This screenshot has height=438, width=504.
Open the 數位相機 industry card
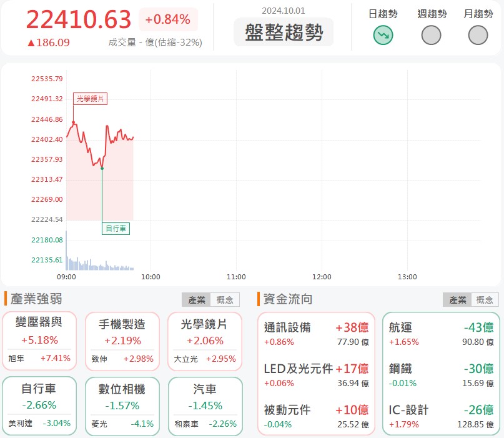point(122,407)
